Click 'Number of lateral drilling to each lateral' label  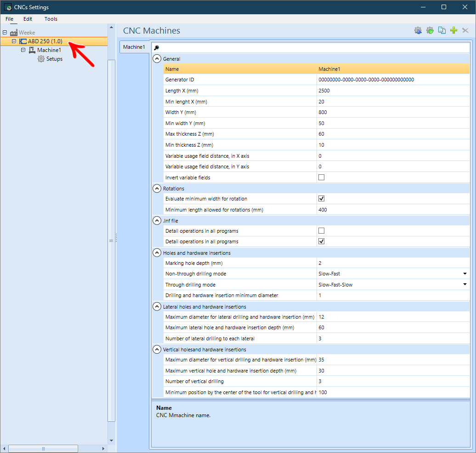pos(210,338)
